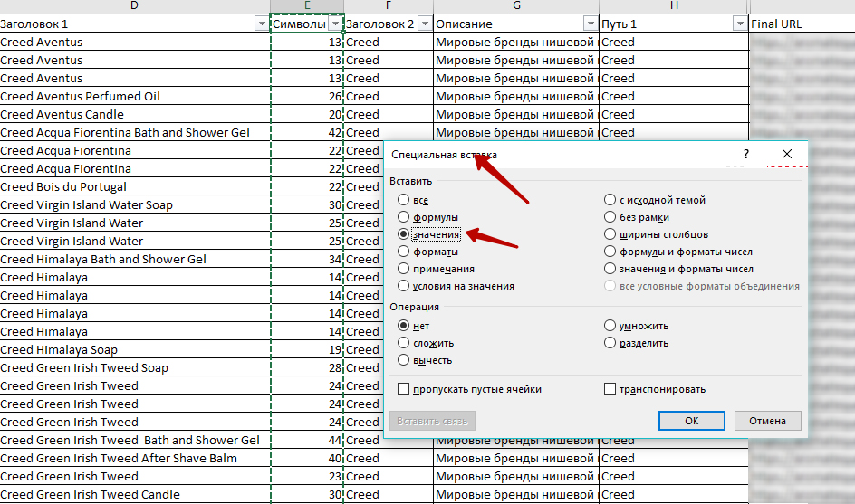
Task: Click Символы value 40
Action: (307, 458)
